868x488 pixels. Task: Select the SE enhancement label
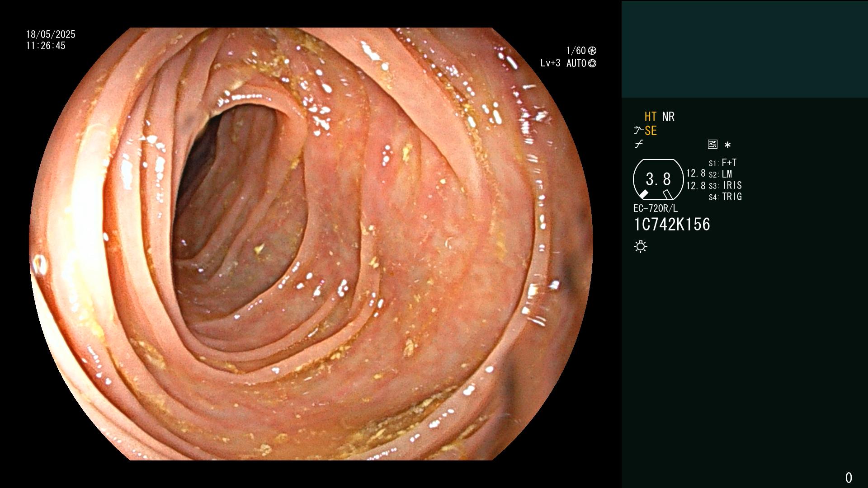(651, 131)
